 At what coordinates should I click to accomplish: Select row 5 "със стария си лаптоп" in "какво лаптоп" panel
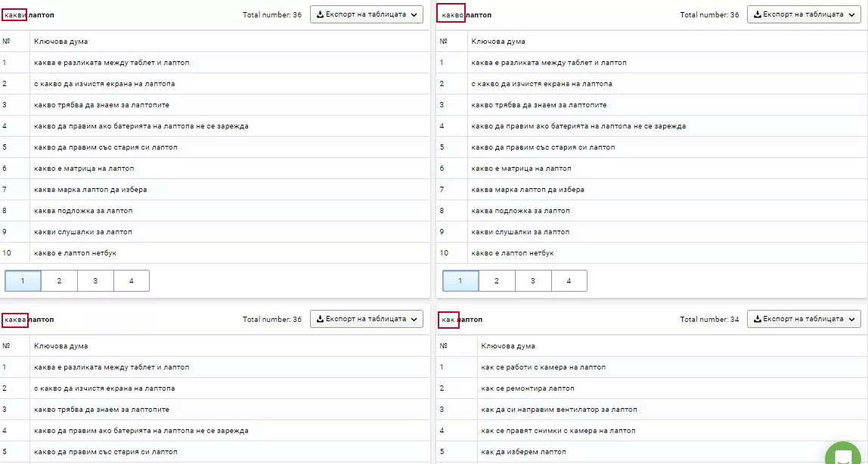[652, 147]
